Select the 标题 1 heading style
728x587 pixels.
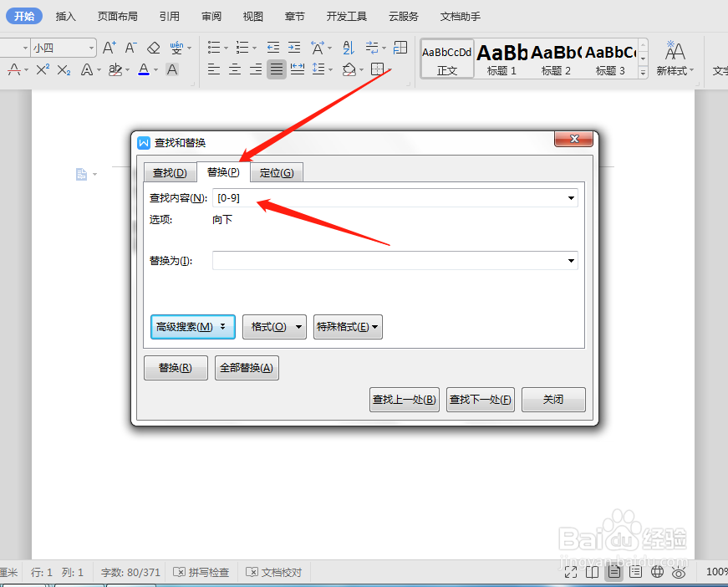coord(501,59)
